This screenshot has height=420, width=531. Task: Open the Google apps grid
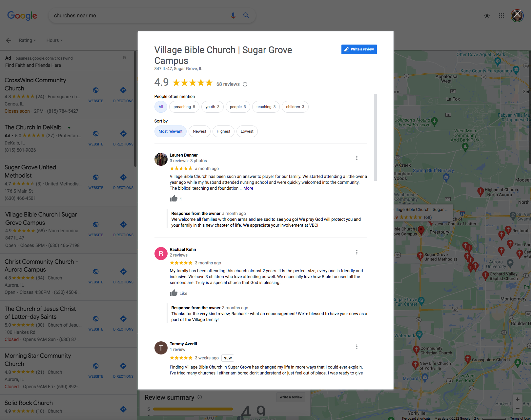coord(501,16)
